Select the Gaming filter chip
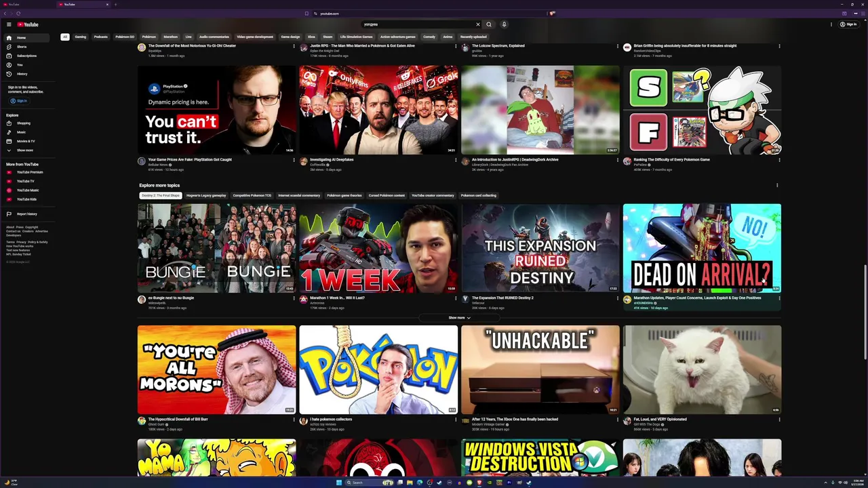This screenshot has height=488, width=868. point(81,37)
